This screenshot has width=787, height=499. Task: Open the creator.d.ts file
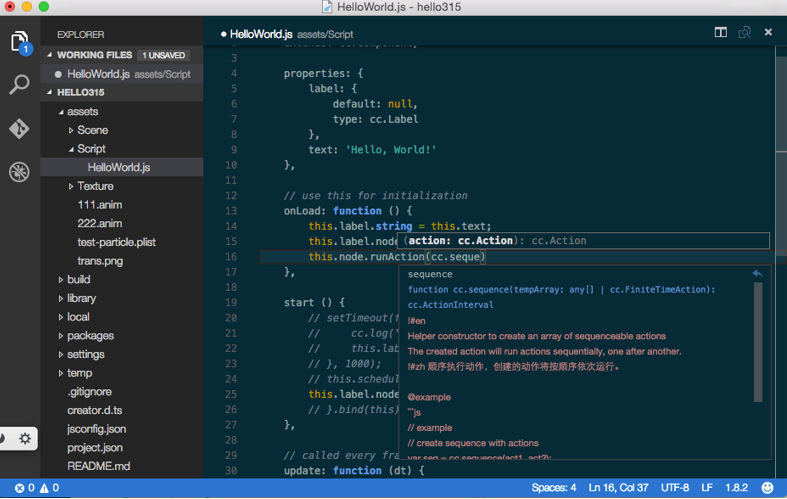94,410
